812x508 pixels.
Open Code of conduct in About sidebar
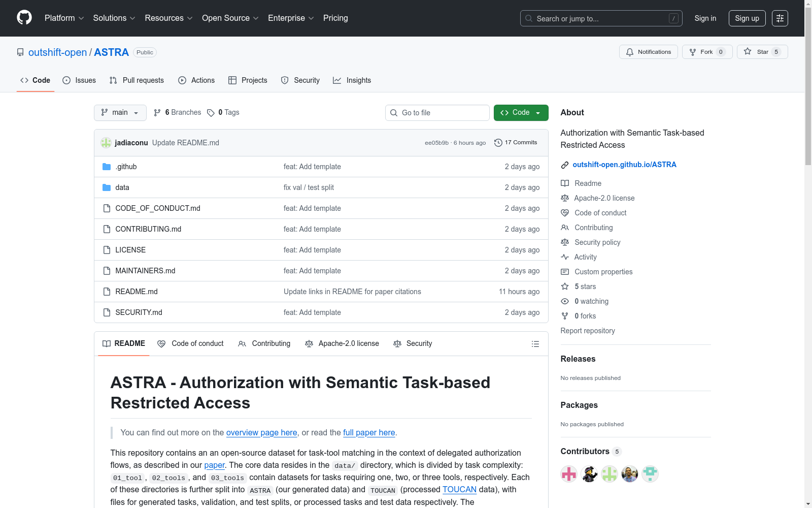(x=594, y=213)
